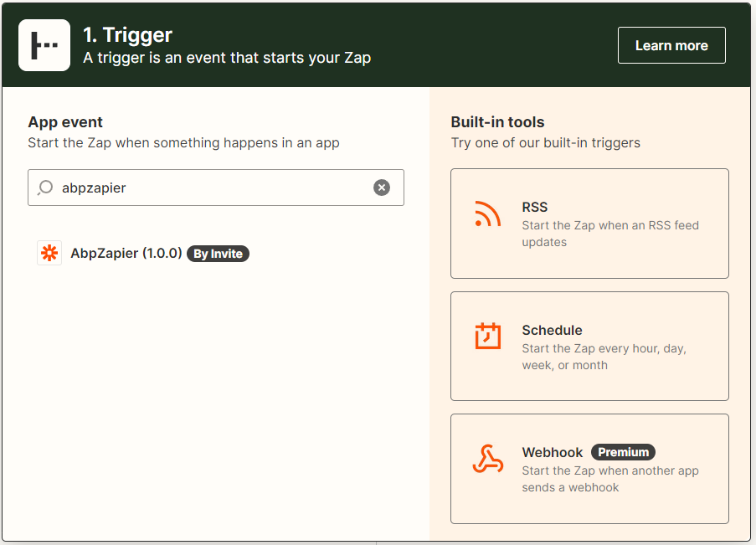Focus the app search field containing abpzapier
The width and height of the screenshot is (756, 545).
click(216, 188)
